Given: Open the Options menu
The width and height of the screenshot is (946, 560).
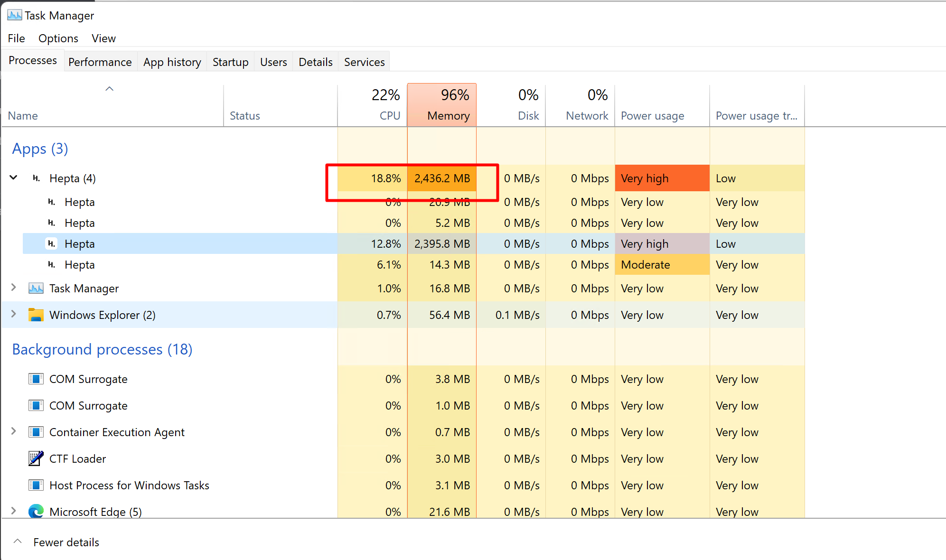Looking at the screenshot, I should pos(58,38).
